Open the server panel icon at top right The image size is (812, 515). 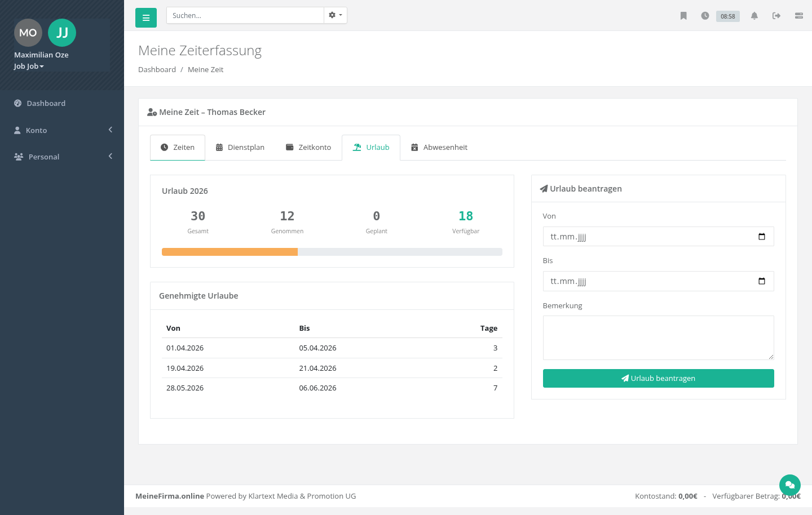[x=799, y=16]
